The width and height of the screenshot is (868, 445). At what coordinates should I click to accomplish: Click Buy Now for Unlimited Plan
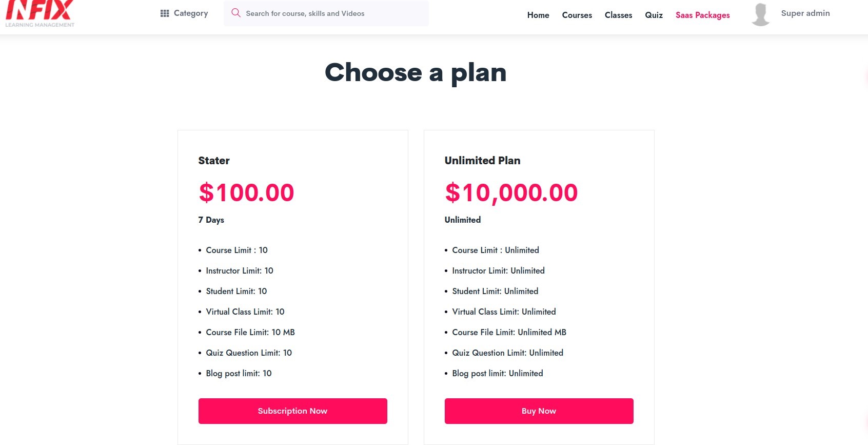pos(539,411)
